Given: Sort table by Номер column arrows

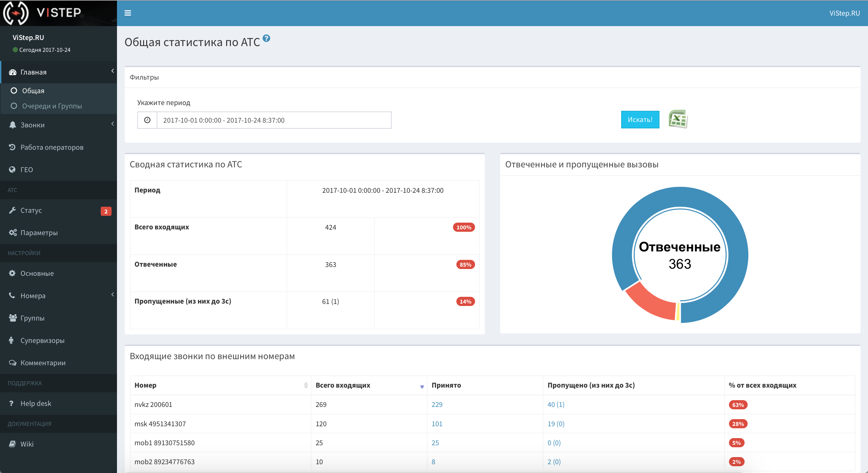Looking at the screenshot, I should pos(306,385).
